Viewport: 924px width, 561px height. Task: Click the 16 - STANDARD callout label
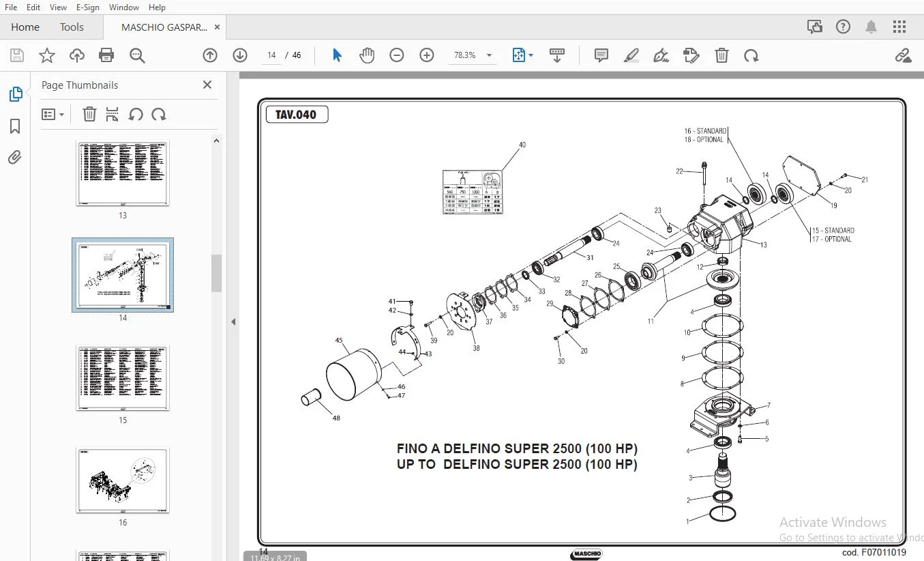[x=705, y=131]
